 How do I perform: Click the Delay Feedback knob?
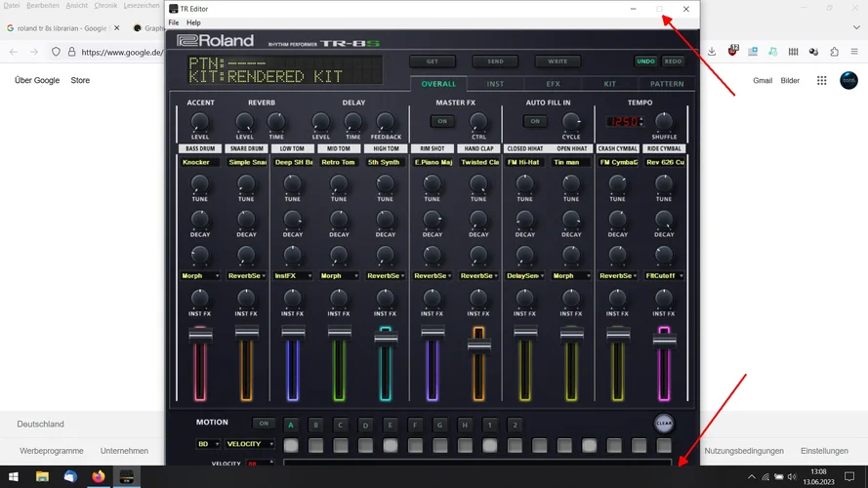click(386, 122)
